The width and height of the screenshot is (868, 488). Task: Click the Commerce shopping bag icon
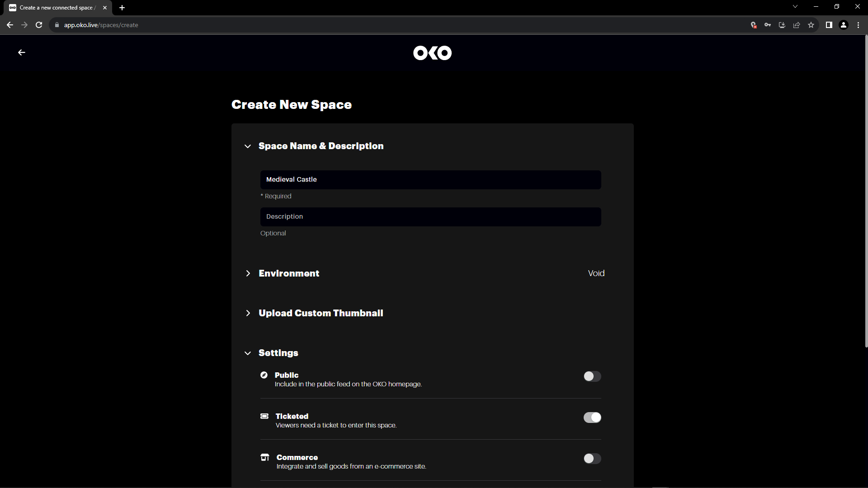pos(264,457)
